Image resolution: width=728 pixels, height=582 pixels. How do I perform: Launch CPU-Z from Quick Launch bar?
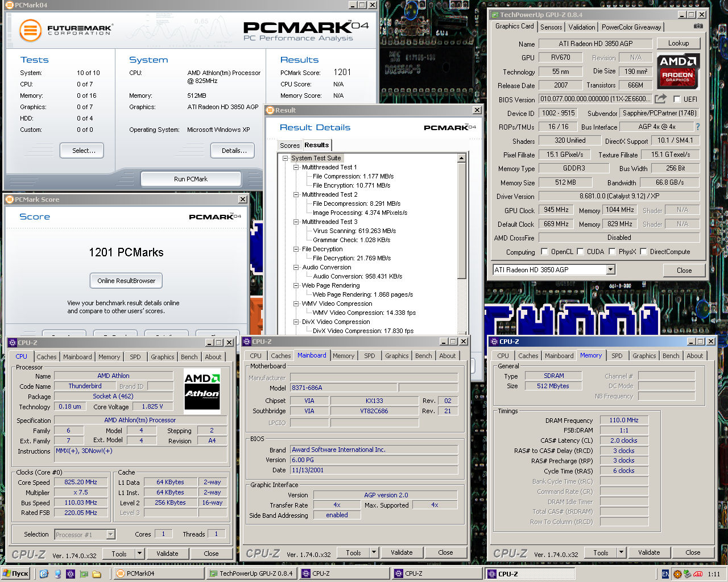71,574
